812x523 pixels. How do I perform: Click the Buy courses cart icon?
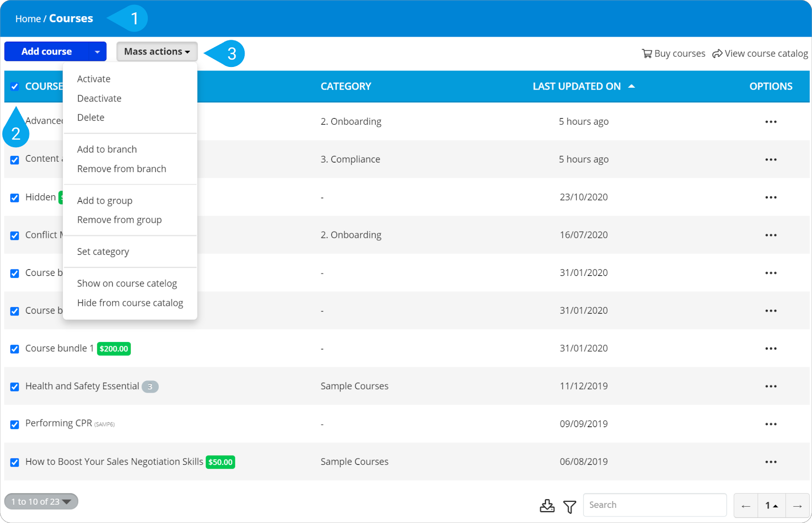click(647, 53)
